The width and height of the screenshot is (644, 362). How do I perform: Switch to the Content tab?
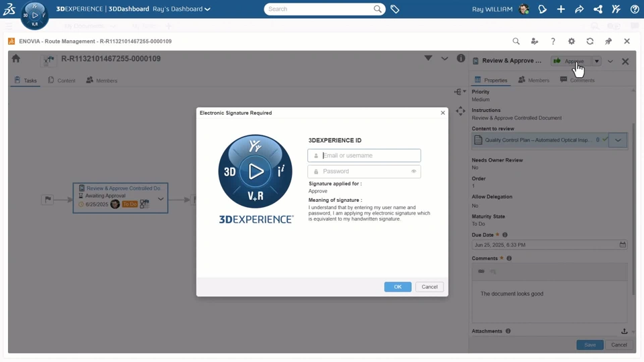pyautogui.click(x=62, y=80)
